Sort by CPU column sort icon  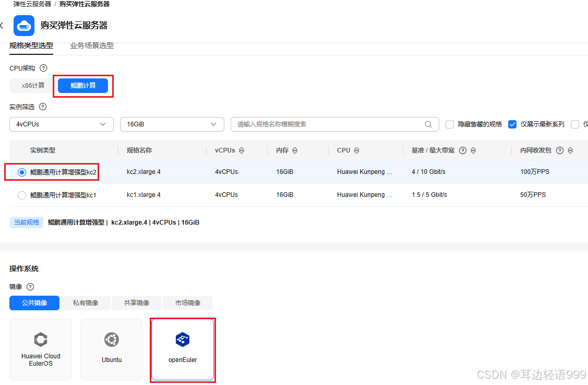tap(356, 150)
